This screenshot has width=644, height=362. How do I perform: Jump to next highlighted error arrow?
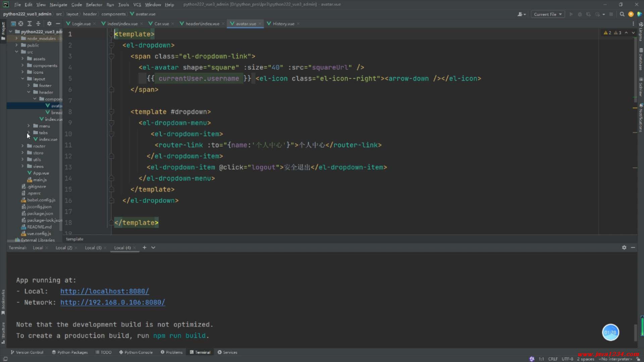633,33
